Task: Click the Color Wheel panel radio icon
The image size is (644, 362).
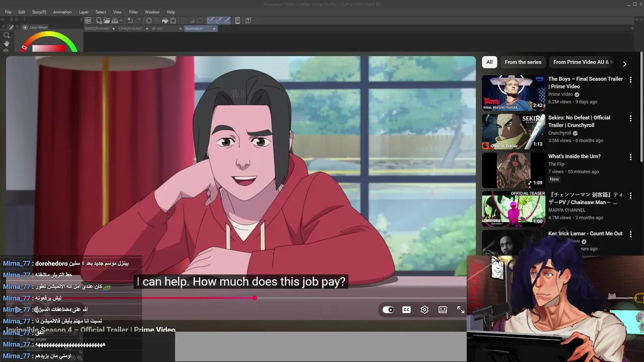Action: point(25,28)
